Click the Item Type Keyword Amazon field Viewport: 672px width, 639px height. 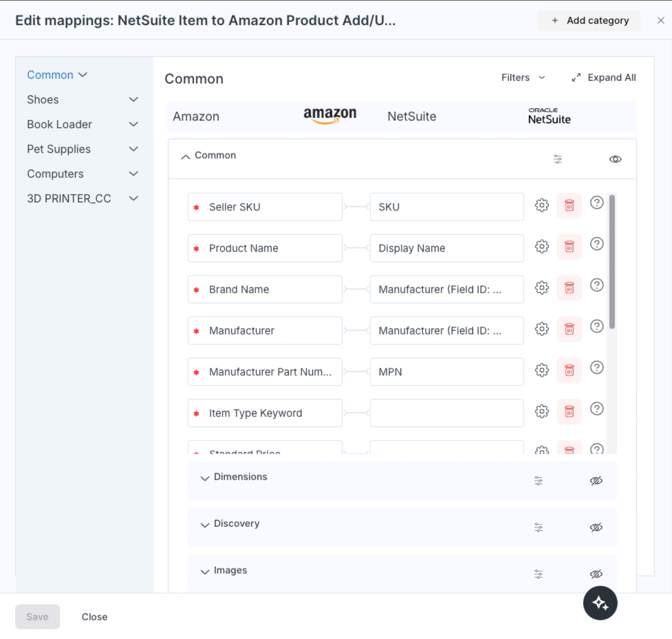[265, 413]
